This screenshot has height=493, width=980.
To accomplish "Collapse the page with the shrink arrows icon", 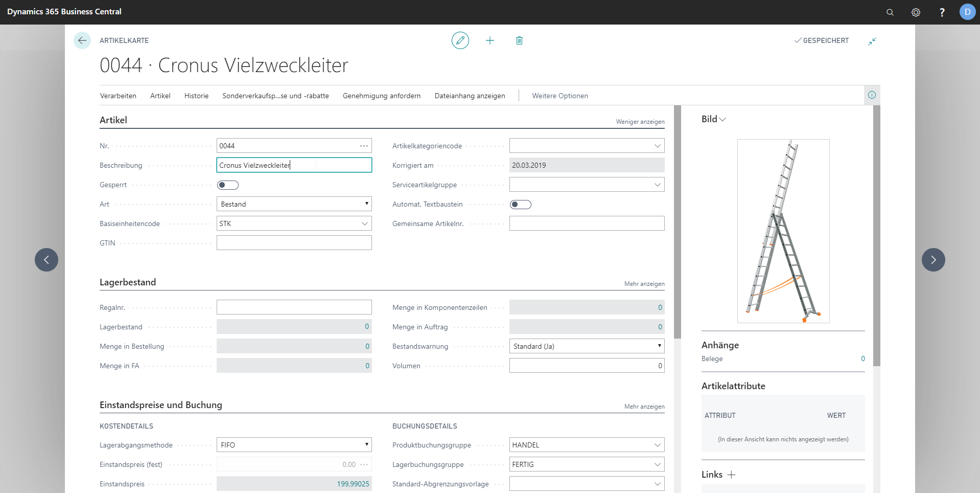I will pyautogui.click(x=872, y=41).
